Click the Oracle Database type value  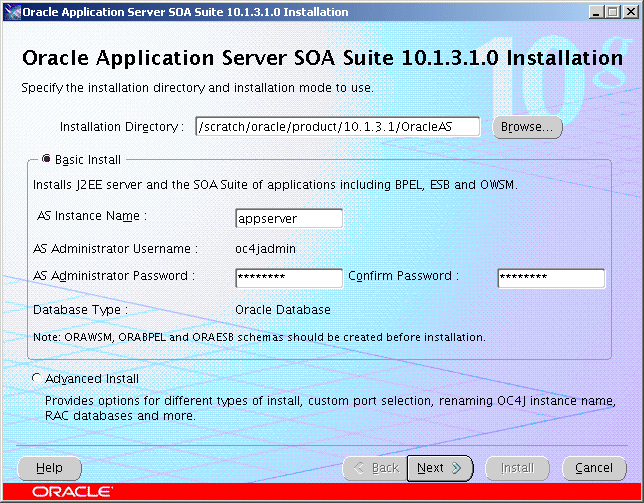(x=283, y=310)
